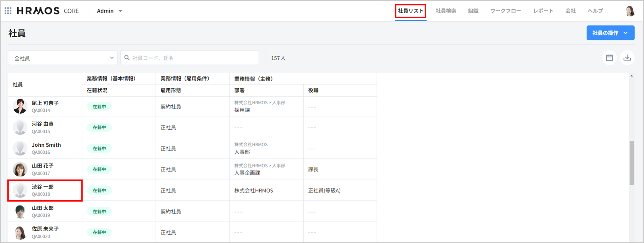644x243 pixels.
Task: Focus the 社員コード、氏名 search field
Action: 193,58
